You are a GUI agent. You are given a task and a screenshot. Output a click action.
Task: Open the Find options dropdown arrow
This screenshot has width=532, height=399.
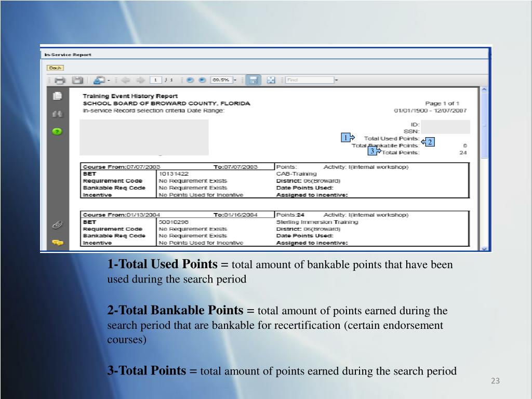tap(337, 81)
